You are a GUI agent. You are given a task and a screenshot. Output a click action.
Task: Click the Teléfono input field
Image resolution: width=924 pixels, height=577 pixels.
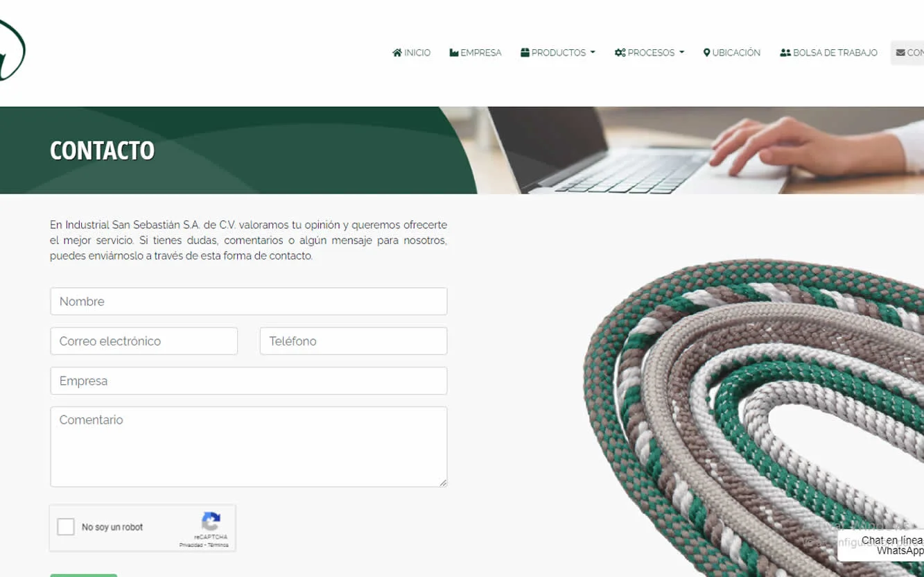(354, 341)
